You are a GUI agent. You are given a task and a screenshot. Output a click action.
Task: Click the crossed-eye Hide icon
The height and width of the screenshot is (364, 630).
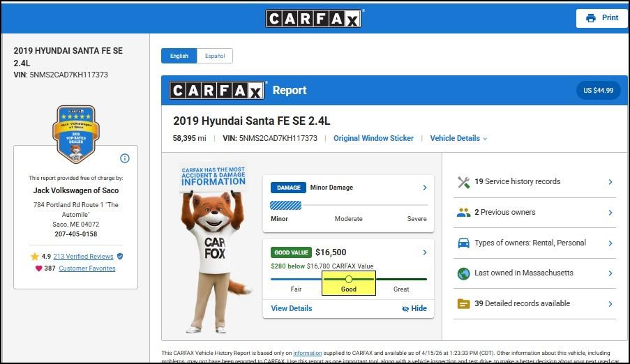(x=405, y=308)
